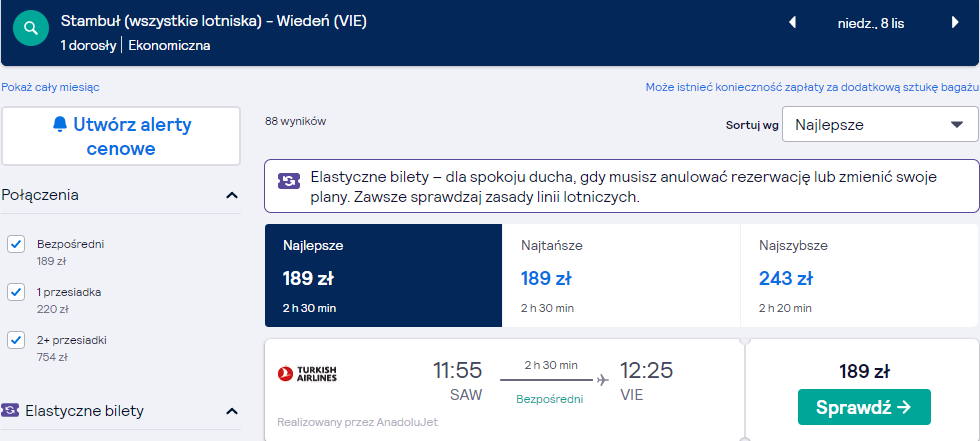
Task: Open Pokaż cały miesiąc link
Action: pos(50,87)
